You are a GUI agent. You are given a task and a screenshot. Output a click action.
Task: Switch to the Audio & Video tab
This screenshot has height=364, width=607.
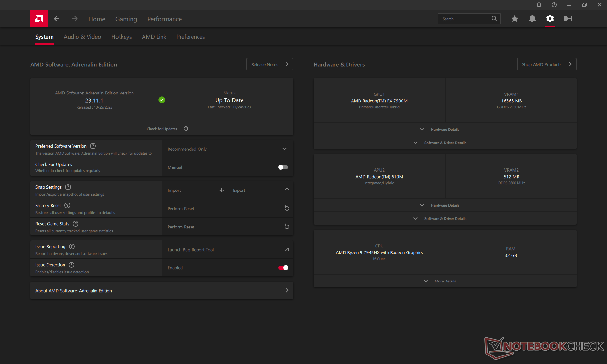(x=83, y=37)
